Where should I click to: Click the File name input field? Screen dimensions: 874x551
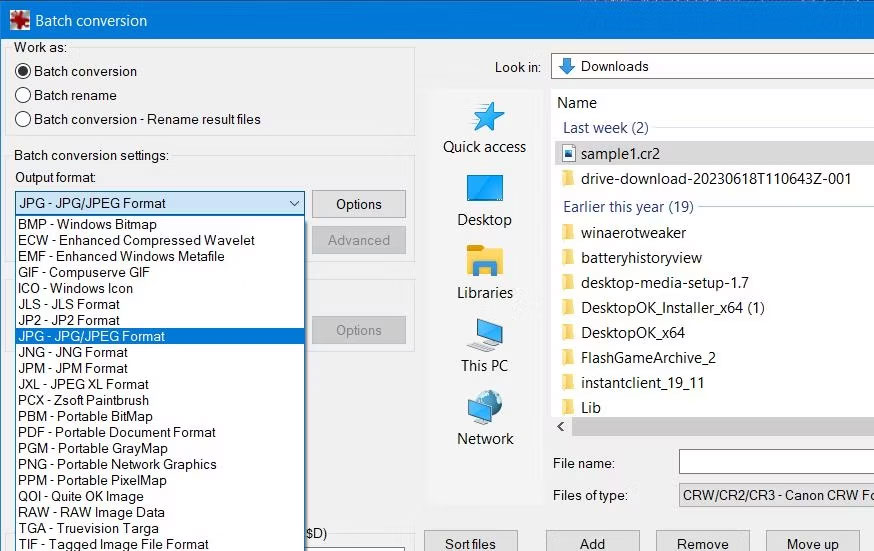[776, 462]
